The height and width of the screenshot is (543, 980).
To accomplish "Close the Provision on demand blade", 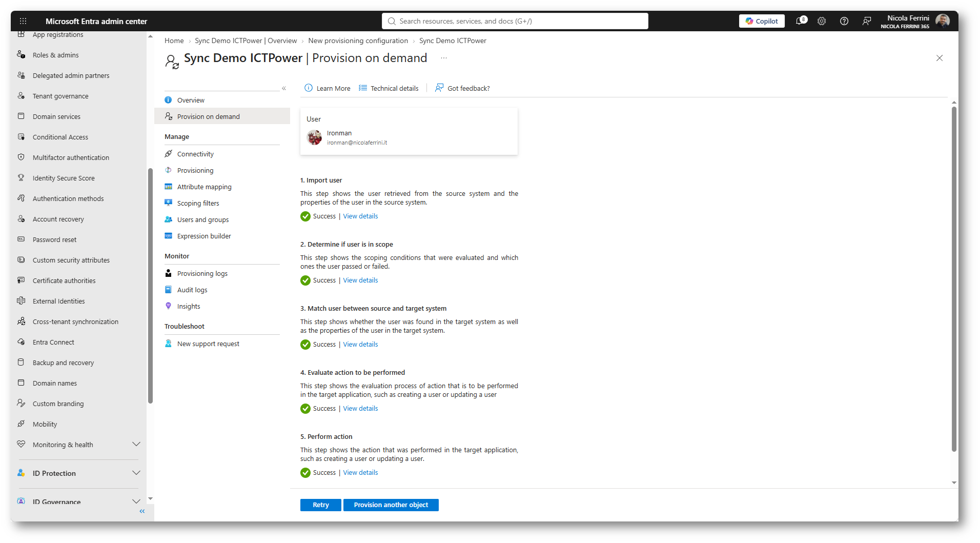I will pos(940,58).
